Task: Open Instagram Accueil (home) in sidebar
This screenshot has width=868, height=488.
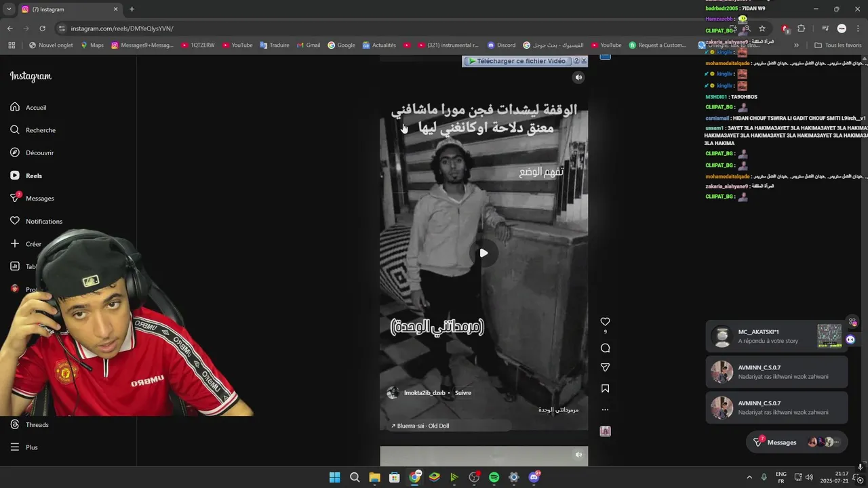Action: (28, 107)
